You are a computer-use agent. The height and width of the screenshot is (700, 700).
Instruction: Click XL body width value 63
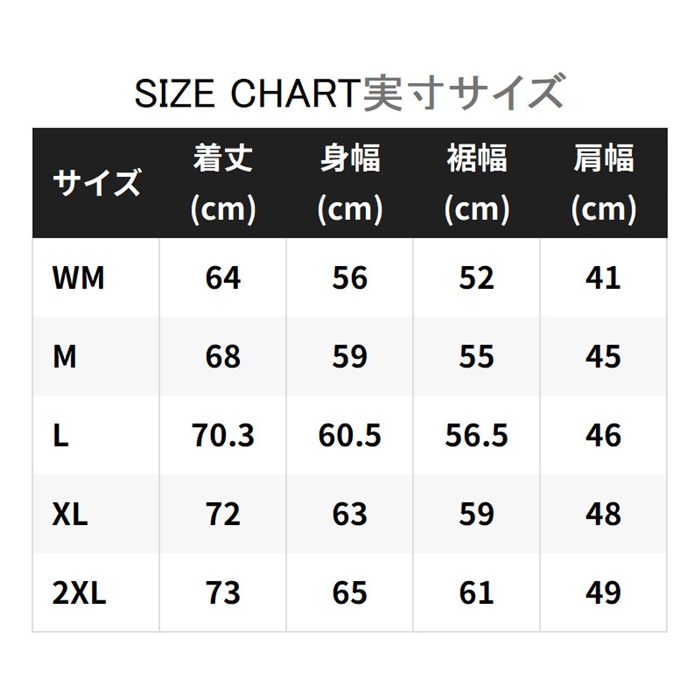tap(349, 514)
